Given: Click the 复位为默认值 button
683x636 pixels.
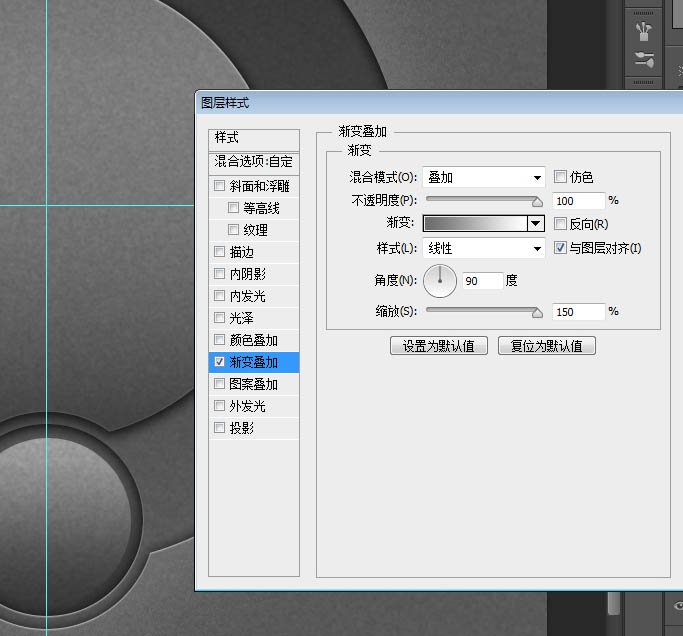Looking at the screenshot, I should [x=547, y=346].
